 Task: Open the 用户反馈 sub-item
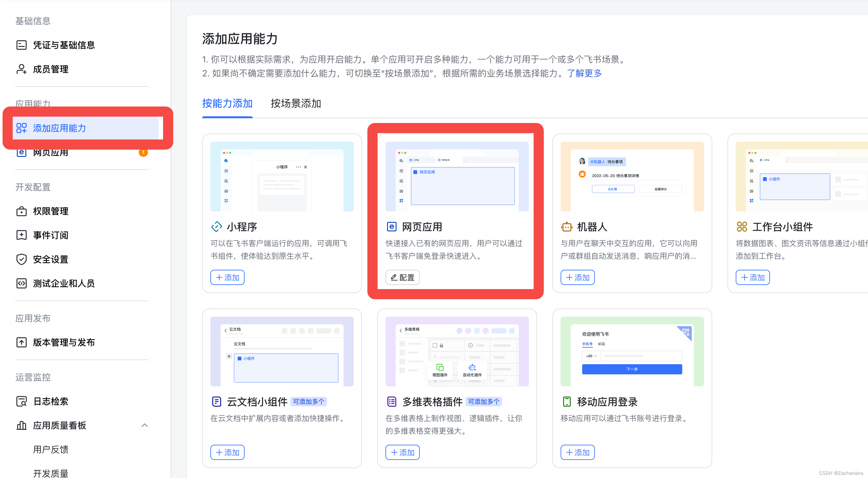pyautogui.click(x=50, y=449)
